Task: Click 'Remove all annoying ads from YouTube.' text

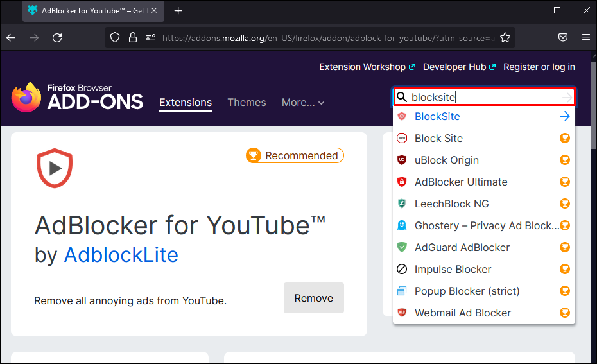Action: pos(130,301)
